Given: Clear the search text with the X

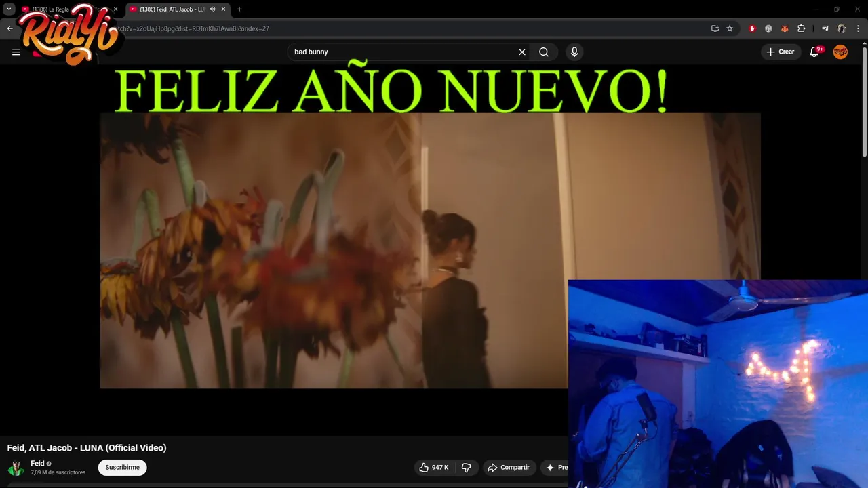Looking at the screenshot, I should coord(522,52).
